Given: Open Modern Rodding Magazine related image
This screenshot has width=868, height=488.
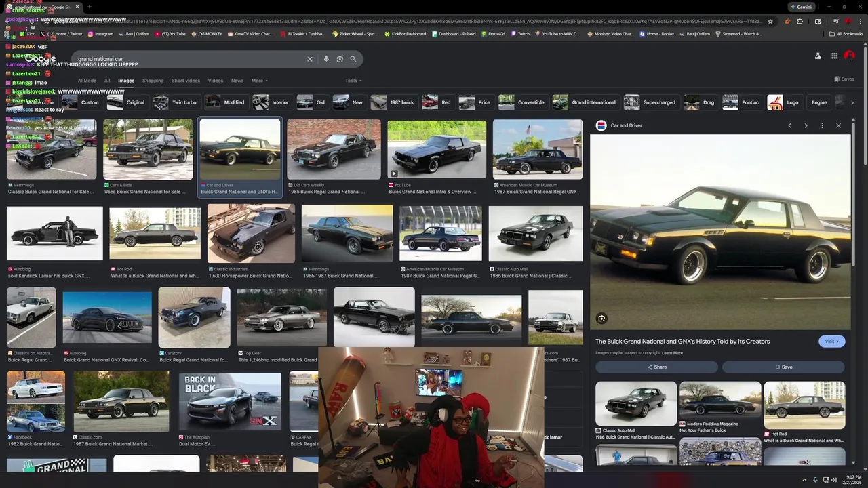Looking at the screenshot, I should coord(720,400).
